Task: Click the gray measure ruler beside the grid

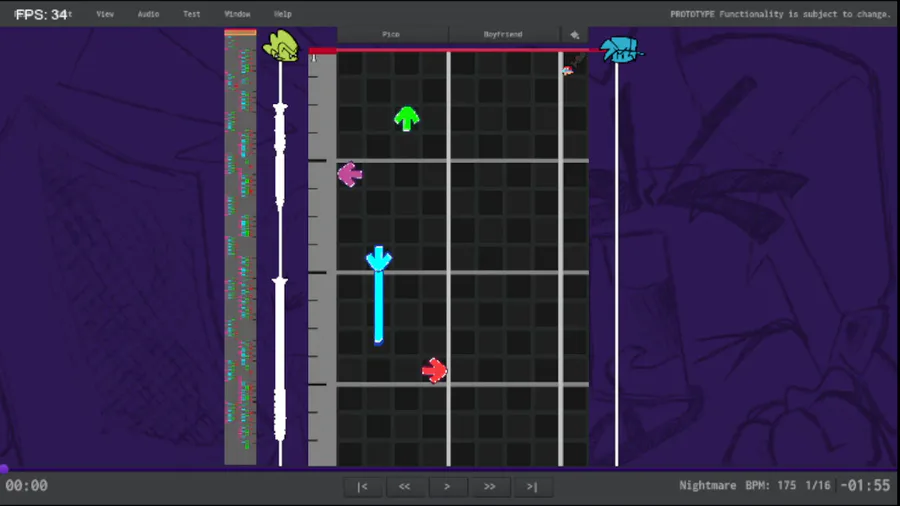Action: coord(322,259)
